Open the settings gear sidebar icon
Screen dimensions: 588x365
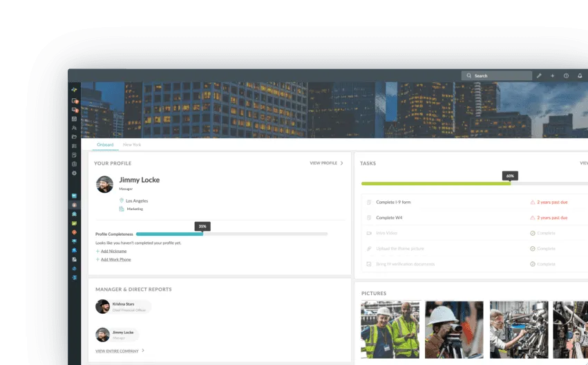tap(74, 173)
